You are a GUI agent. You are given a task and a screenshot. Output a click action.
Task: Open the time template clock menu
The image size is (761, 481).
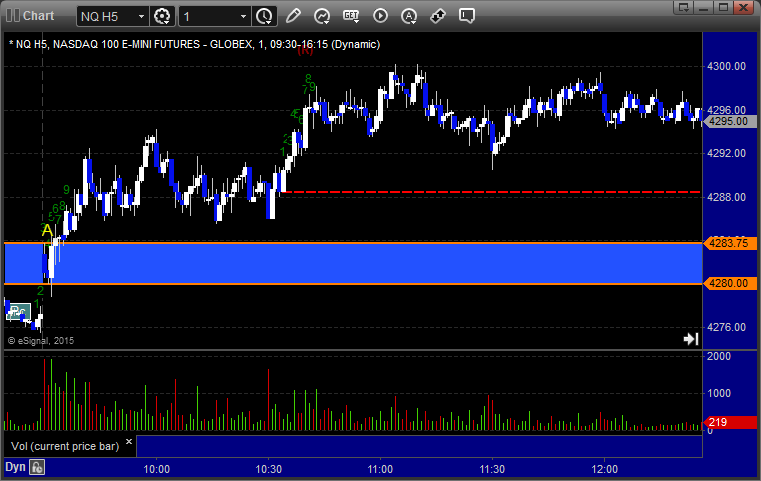tap(265, 16)
